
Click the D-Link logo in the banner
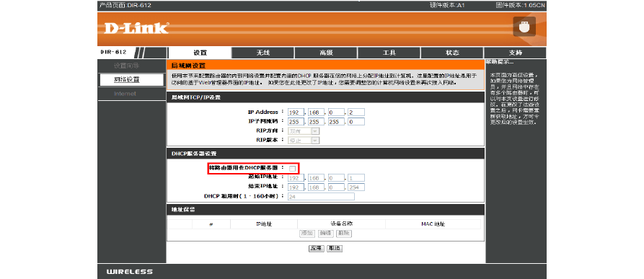tap(136, 28)
